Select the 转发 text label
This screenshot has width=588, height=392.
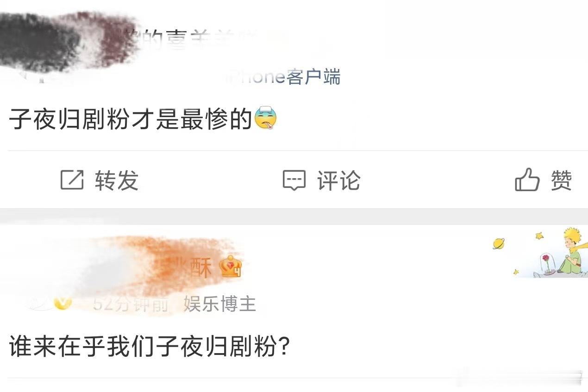pos(117,180)
